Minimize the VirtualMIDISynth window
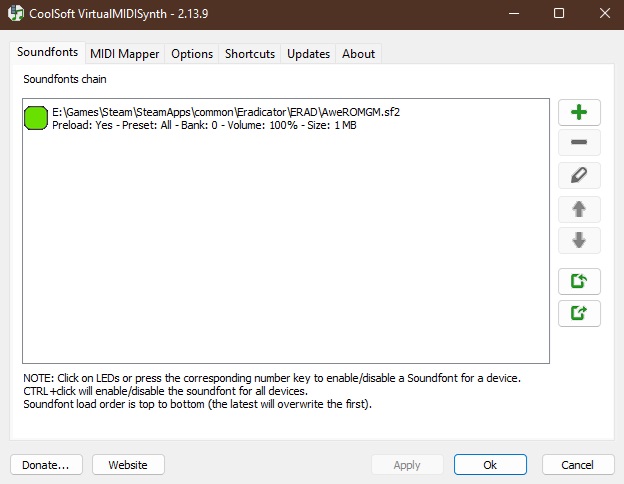 (x=514, y=14)
